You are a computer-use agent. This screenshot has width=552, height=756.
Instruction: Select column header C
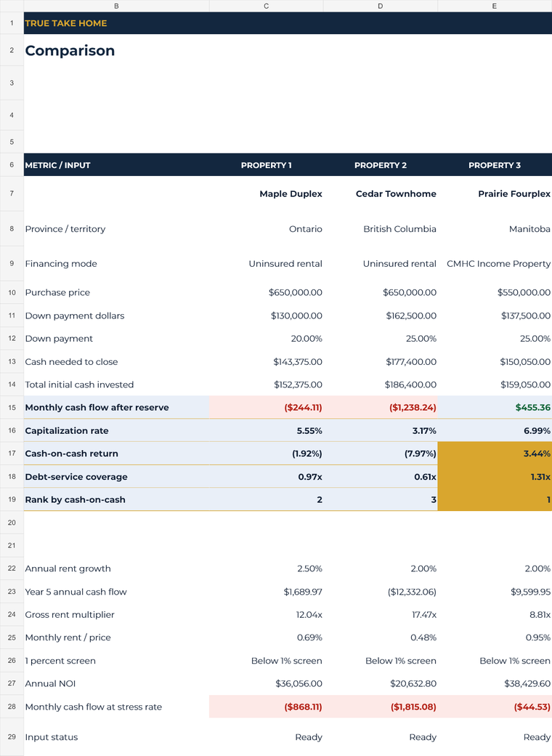266,6
